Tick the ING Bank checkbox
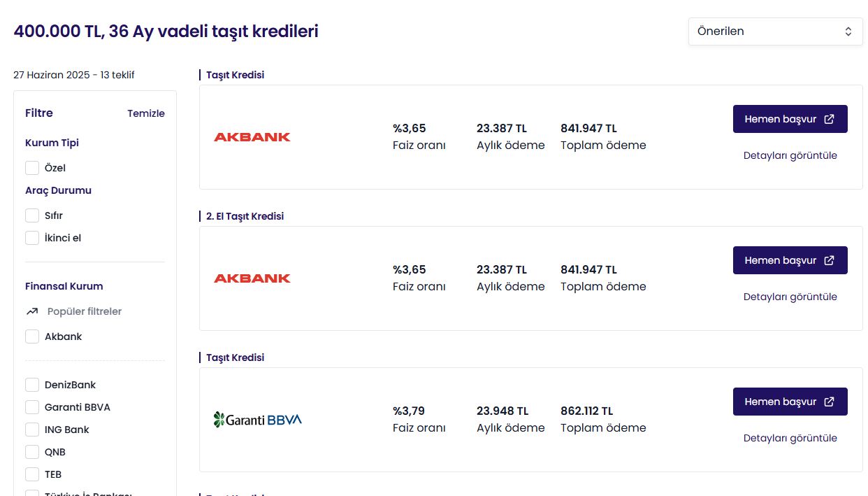This screenshot has height=496, width=868. (32, 430)
